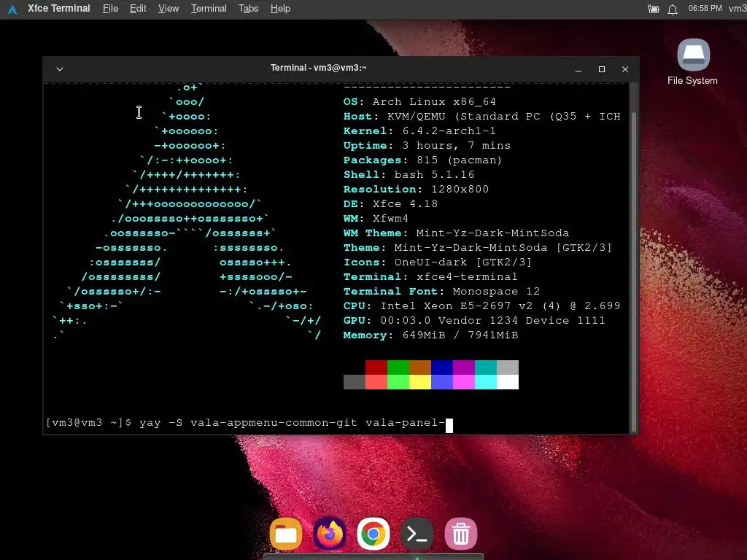Click the 'CPU: Intel Xeon E5-2697' line
The width and height of the screenshot is (747, 560).
[x=481, y=306]
